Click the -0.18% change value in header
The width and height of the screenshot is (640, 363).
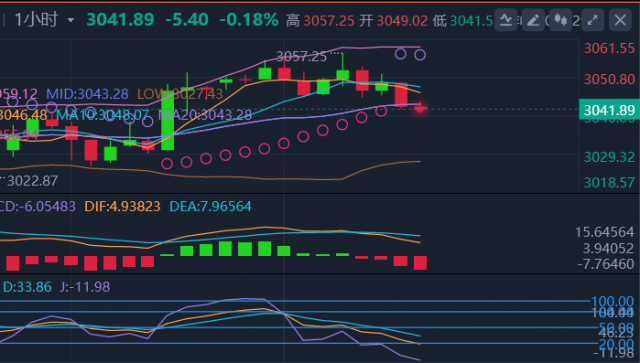[249, 20]
